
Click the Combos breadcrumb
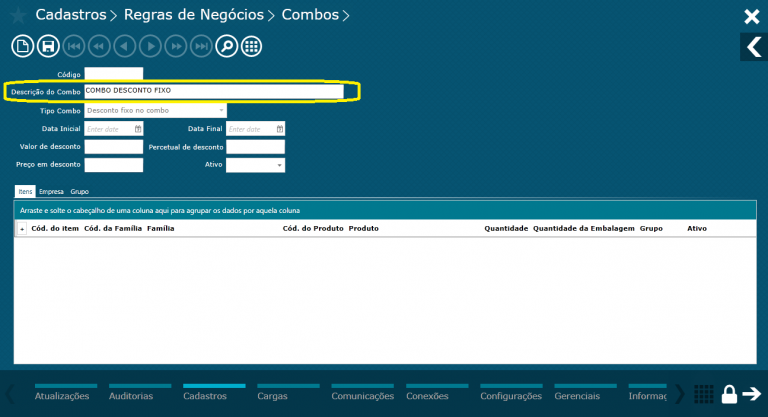(310, 15)
